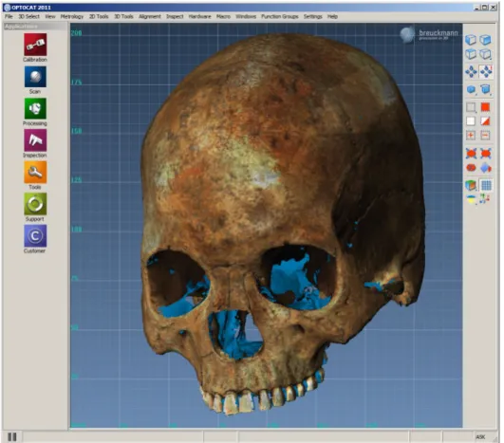Viewport: 504px width, 443px height.
Task: Open the Macro menu
Action: (x=223, y=16)
